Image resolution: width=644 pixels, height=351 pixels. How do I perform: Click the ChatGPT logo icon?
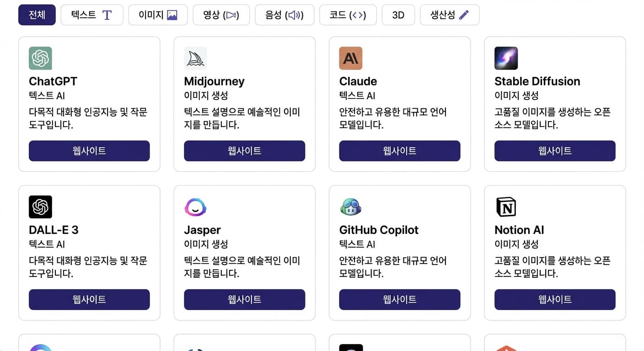point(40,58)
